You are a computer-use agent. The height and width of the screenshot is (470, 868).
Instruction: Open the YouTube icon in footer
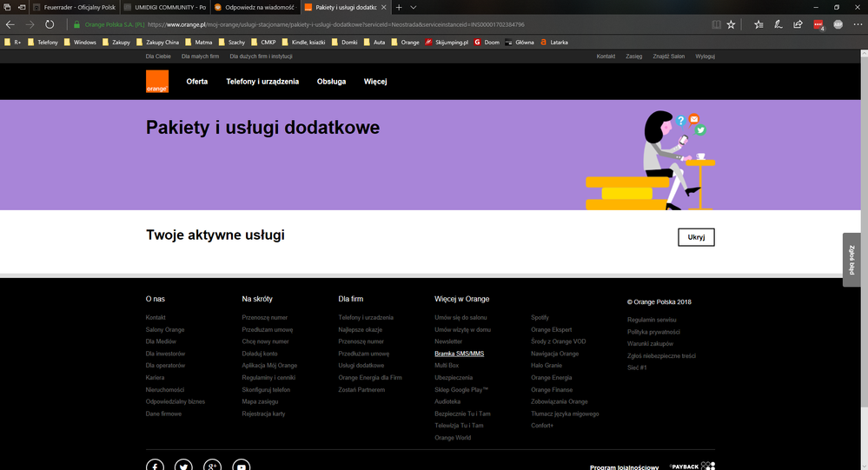(242, 466)
